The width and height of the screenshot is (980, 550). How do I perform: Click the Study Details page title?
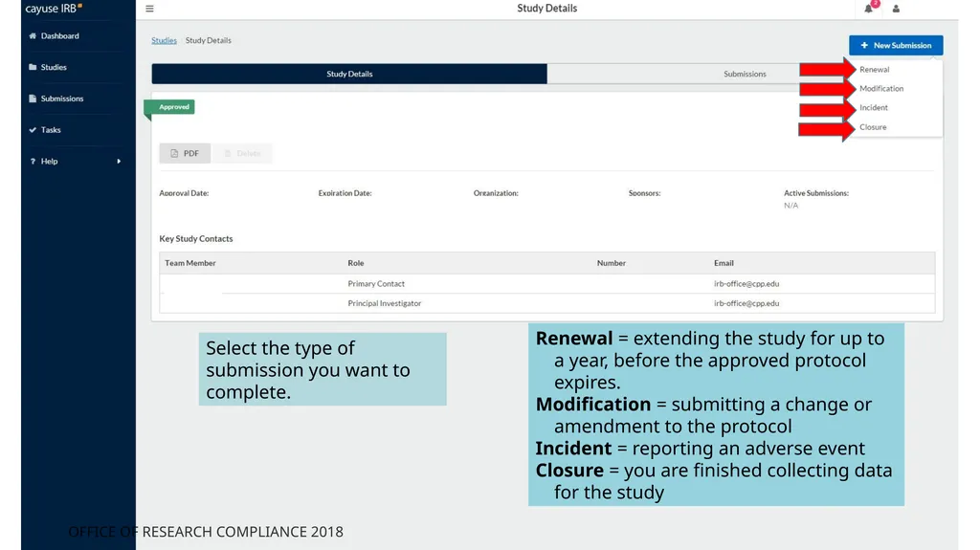point(546,8)
